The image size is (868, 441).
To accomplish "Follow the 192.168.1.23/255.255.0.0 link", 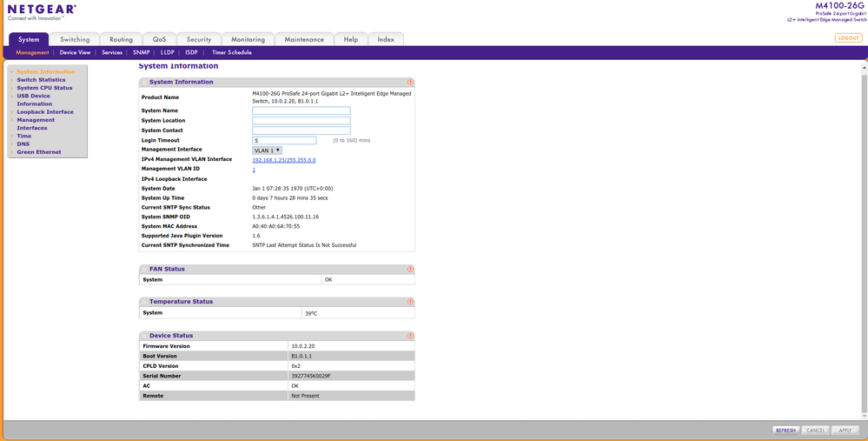I will [x=283, y=160].
